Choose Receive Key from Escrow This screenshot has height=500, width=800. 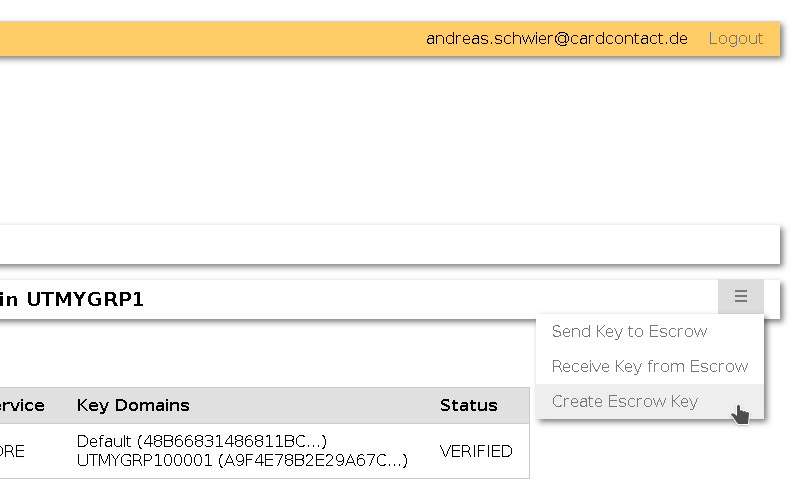[649, 367]
